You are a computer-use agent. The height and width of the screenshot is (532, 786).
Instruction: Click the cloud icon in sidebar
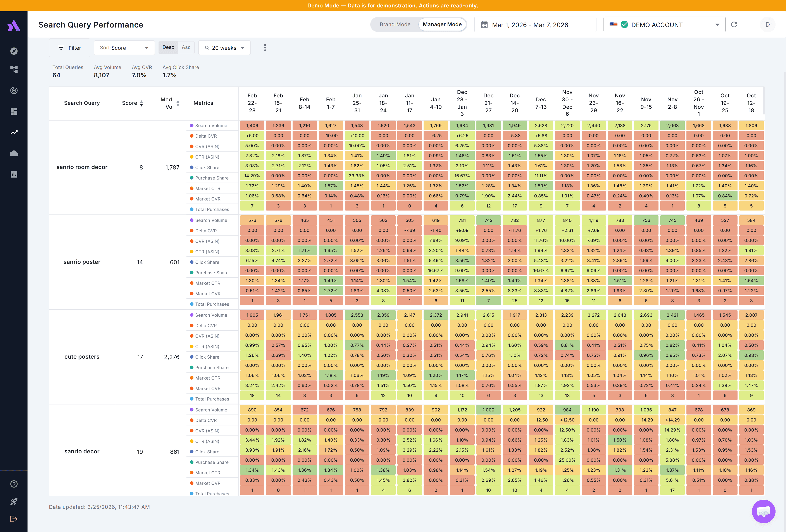point(14,154)
